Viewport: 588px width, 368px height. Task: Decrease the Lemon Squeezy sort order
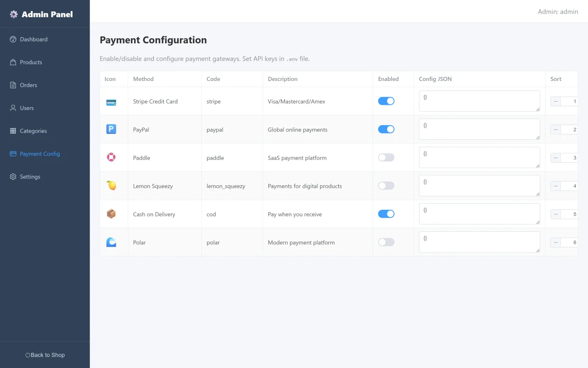click(555, 186)
